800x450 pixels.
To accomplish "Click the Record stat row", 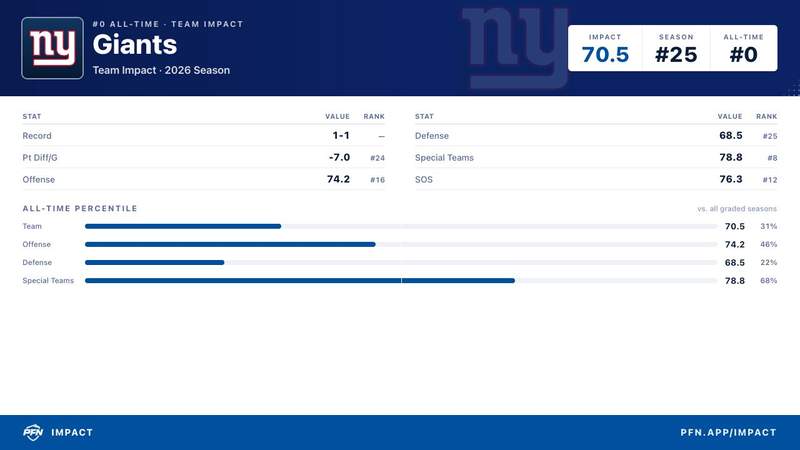I will pyautogui.click(x=204, y=136).
